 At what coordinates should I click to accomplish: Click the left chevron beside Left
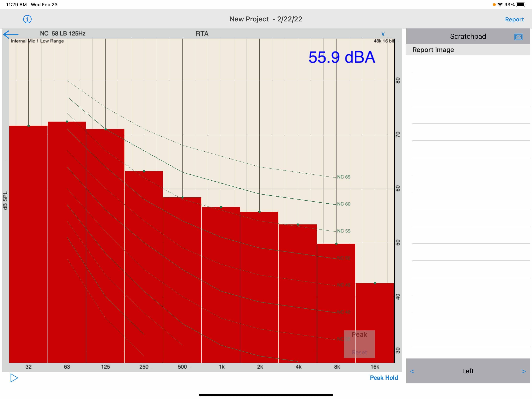click(412, 371)
